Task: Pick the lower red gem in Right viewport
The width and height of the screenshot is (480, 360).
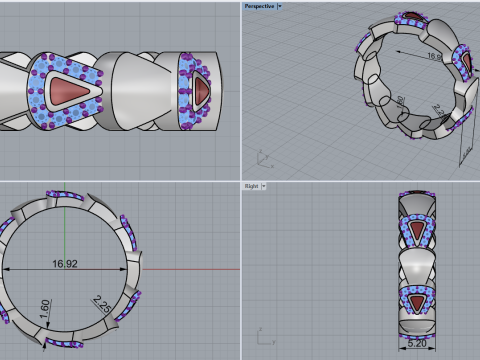Action: (417, 302)
